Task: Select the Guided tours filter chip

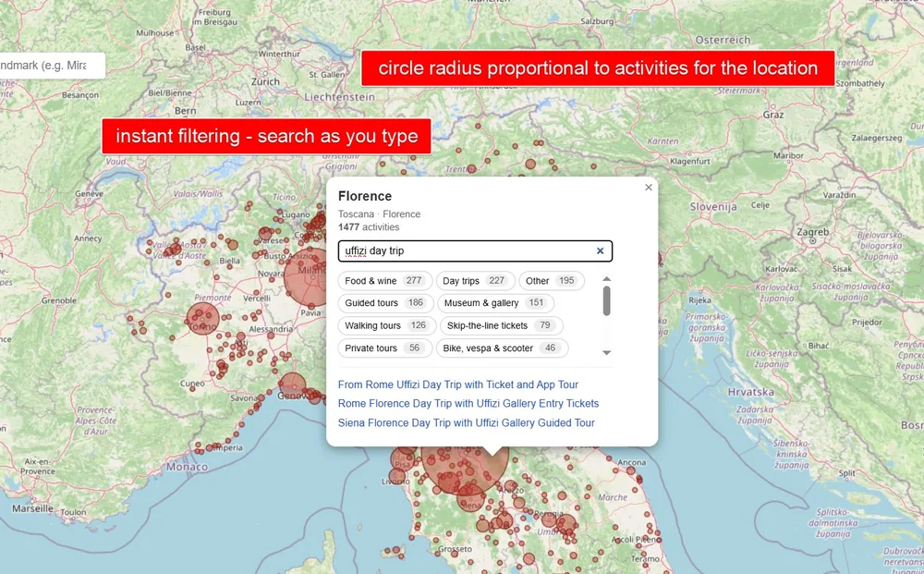Action: [385, 303]
